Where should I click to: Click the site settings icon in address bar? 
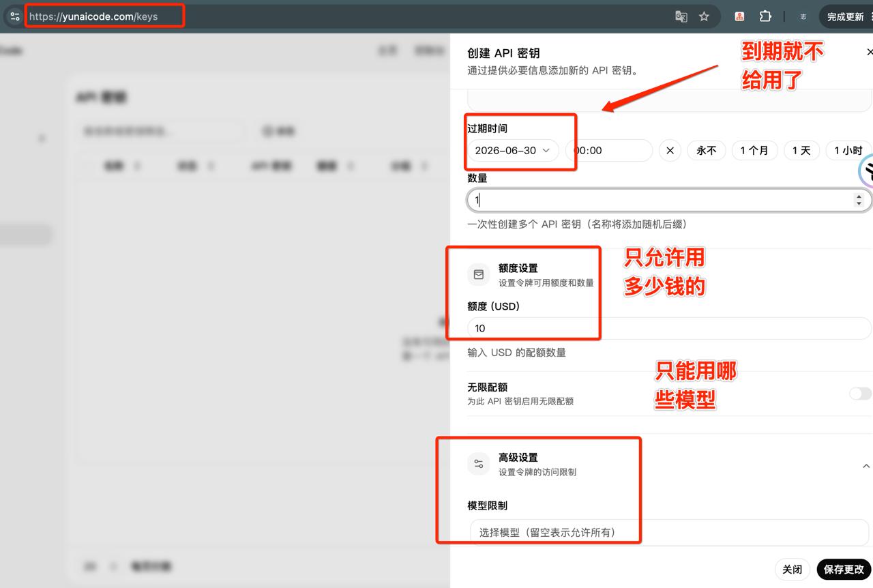[15, 16]
